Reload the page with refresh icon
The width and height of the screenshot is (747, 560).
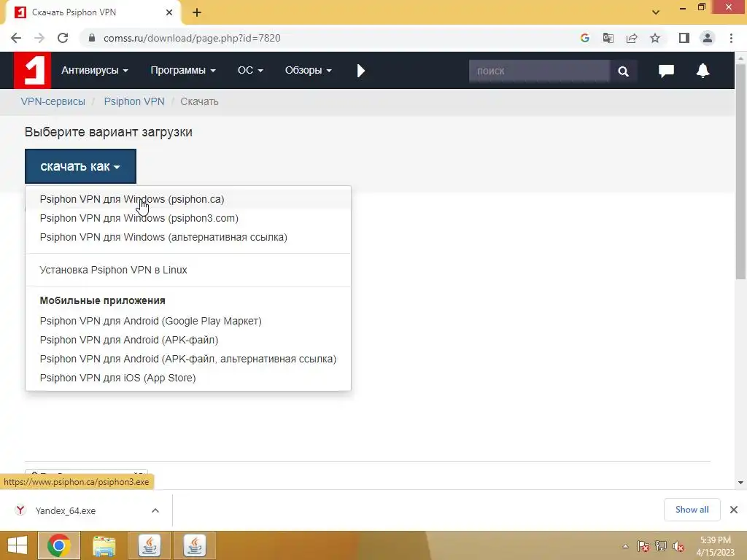coord(63,38)
